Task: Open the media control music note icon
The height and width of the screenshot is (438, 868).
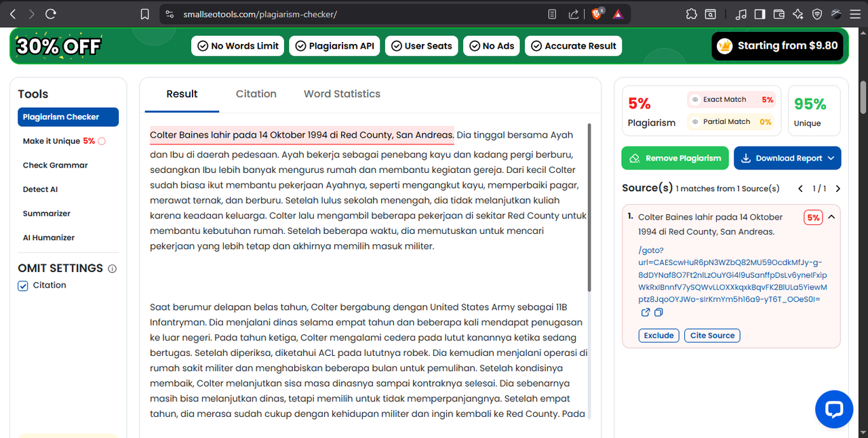Action: click(x=741, y=14)
